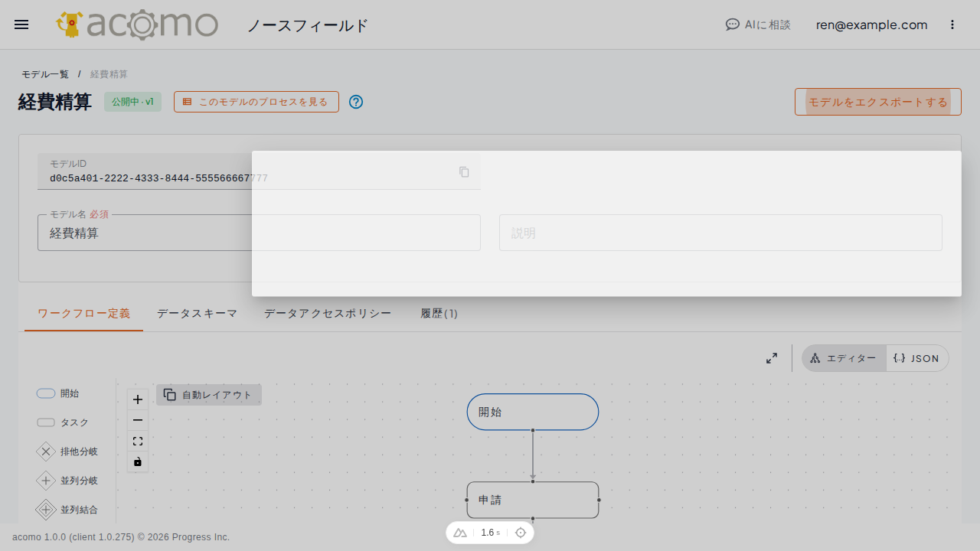Click the acomo logo
This screenshot has height=551, width=980.
click(x=137, y=24)
